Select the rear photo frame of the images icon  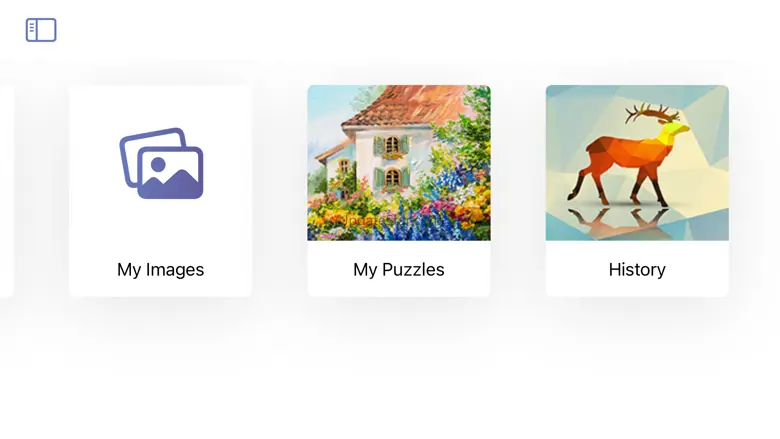coord(143,149)
